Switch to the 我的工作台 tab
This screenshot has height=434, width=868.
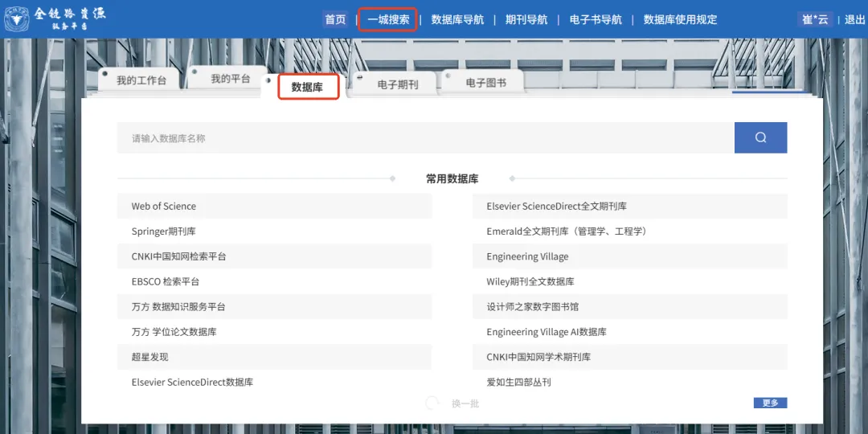coord(141,80)
